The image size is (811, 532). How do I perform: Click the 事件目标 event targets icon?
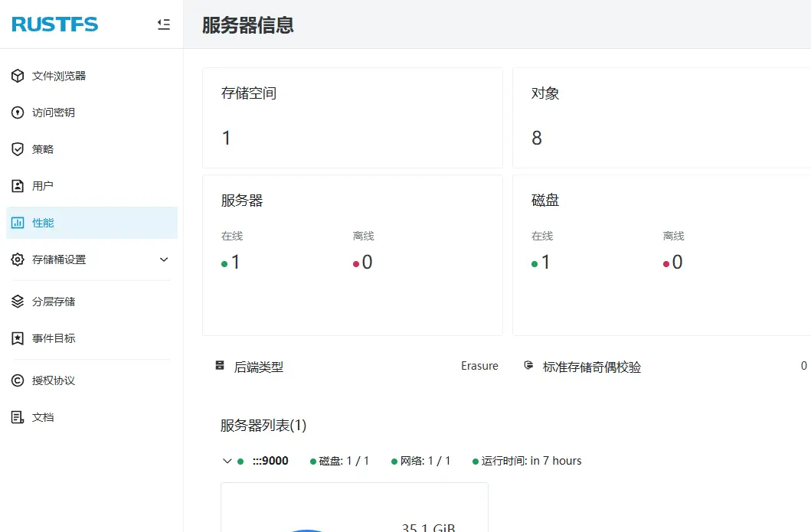pyautogui.click(x=16, y=338)
